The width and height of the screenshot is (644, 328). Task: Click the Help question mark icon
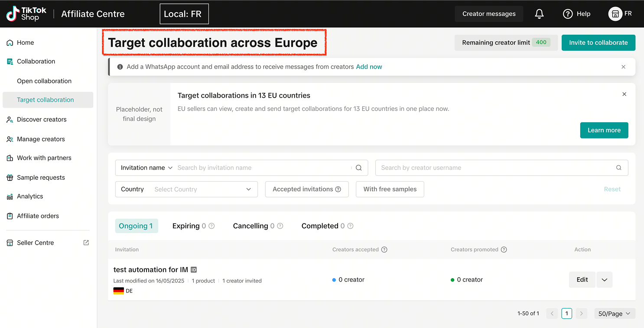pyautogui.click(x=568, y=14)
